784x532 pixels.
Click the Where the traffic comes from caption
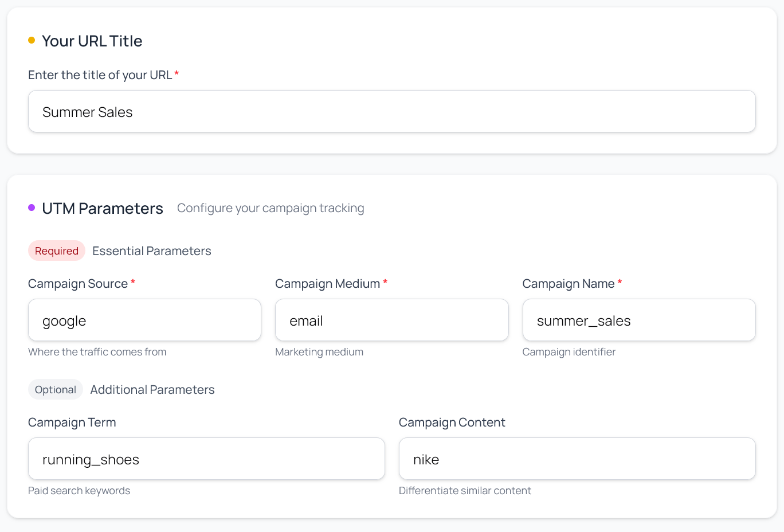(x=97, y=351)
